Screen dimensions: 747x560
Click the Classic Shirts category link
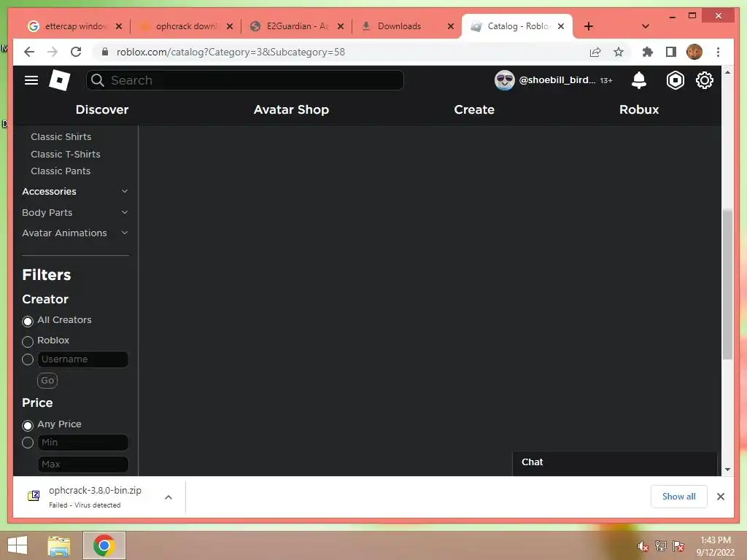[x=61, y=136]
